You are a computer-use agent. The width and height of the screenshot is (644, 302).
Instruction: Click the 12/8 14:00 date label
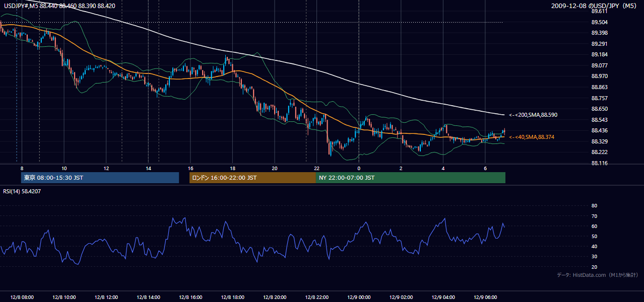(148, 297)
